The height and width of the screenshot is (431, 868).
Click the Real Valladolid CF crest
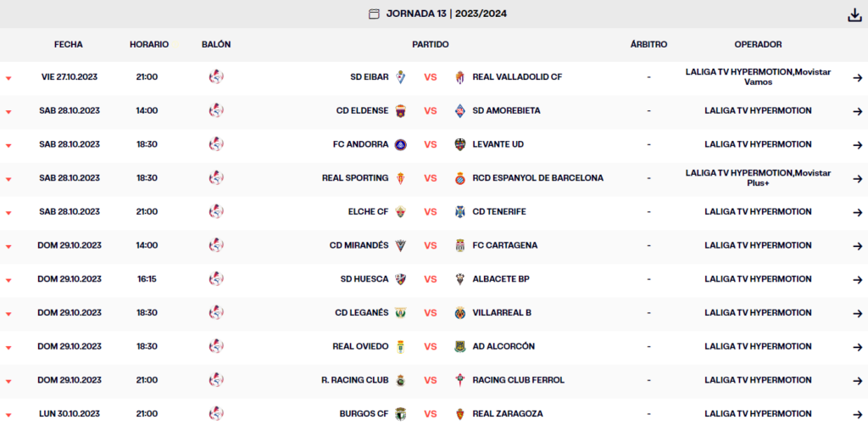pyautogui.click(x=460, y=77)
